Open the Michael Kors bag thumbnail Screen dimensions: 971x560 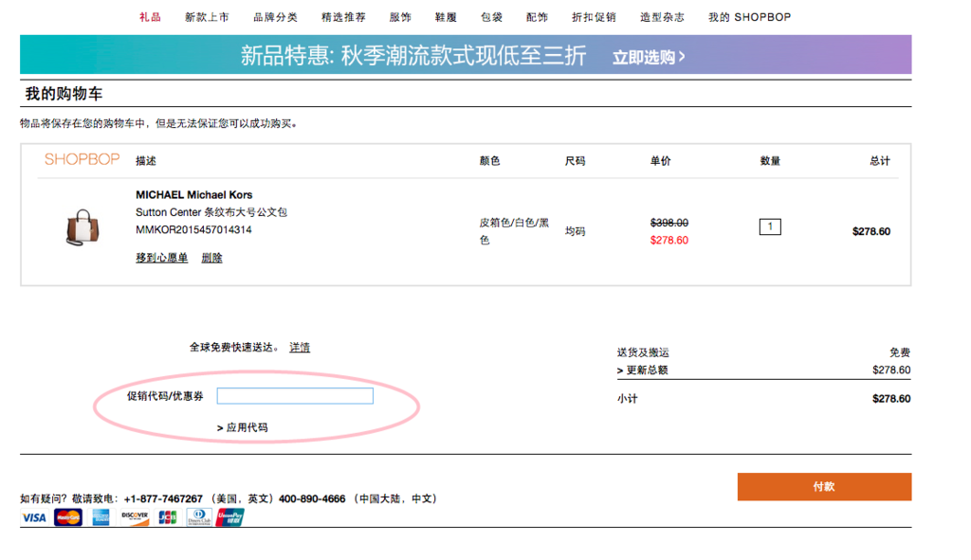coord(82,227)
